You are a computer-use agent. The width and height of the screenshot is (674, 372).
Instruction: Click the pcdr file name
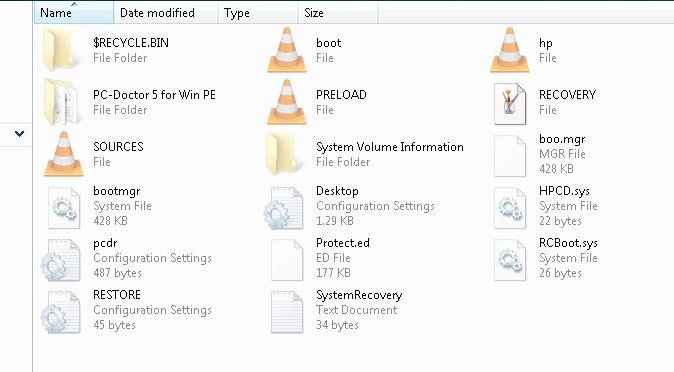(x=105, y=243)
